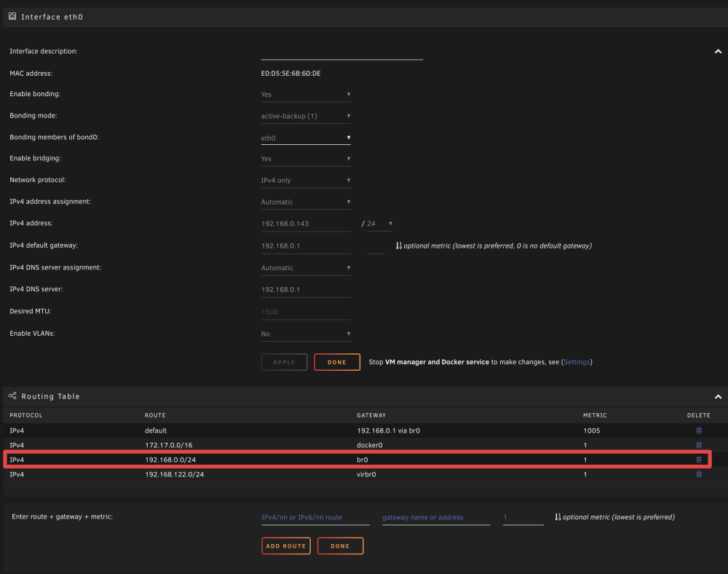Screen dimensions: 728x574
Task: Click the IPv4 DNS server field
Action: pos(306,290)
